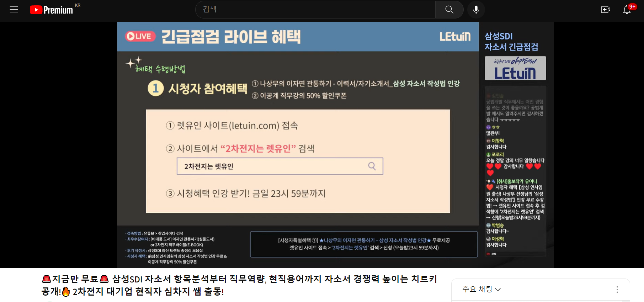
Task: Start voice search with microphone
Action: click(x=476, y=10)
